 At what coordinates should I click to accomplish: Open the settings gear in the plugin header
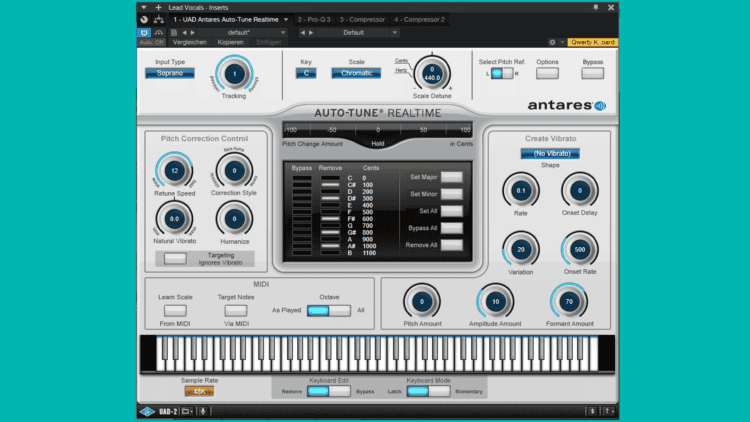[x=552, y=42]
